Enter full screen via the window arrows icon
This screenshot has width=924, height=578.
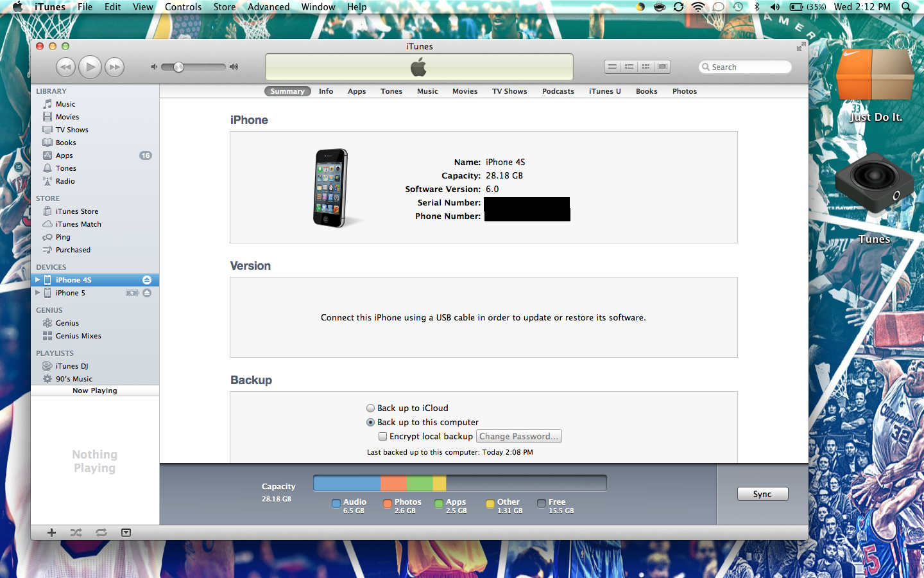801,46
